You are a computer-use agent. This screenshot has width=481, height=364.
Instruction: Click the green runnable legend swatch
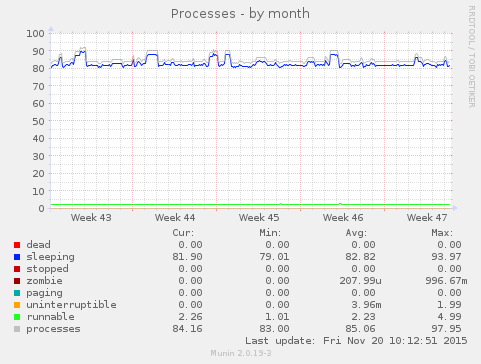point(17,317)
